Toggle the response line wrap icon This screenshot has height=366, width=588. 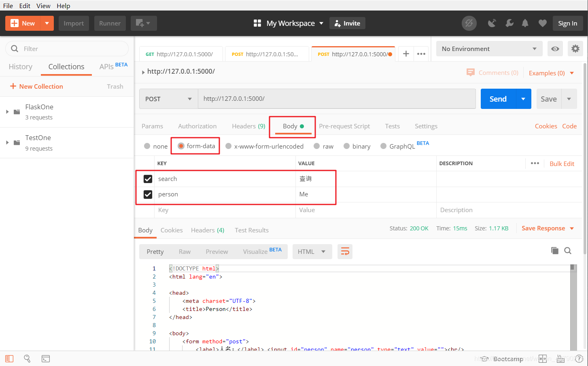(x=345, y=251)
